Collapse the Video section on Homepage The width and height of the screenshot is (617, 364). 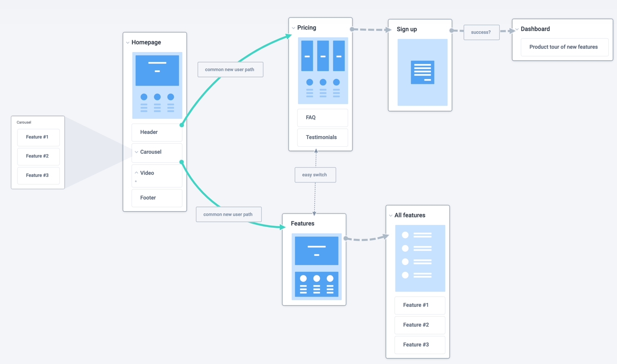[x=136, y=172]
